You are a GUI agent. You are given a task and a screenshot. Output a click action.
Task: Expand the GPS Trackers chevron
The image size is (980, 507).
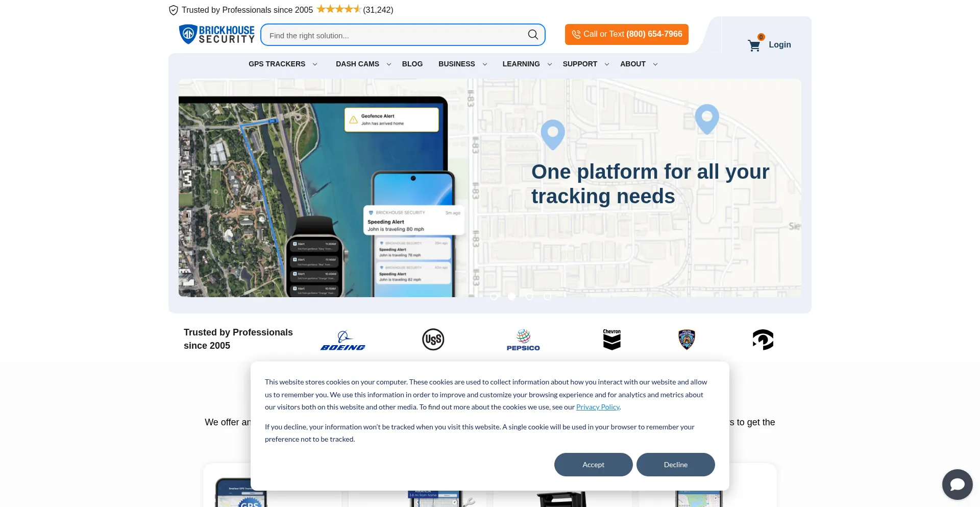click(315, 64)
